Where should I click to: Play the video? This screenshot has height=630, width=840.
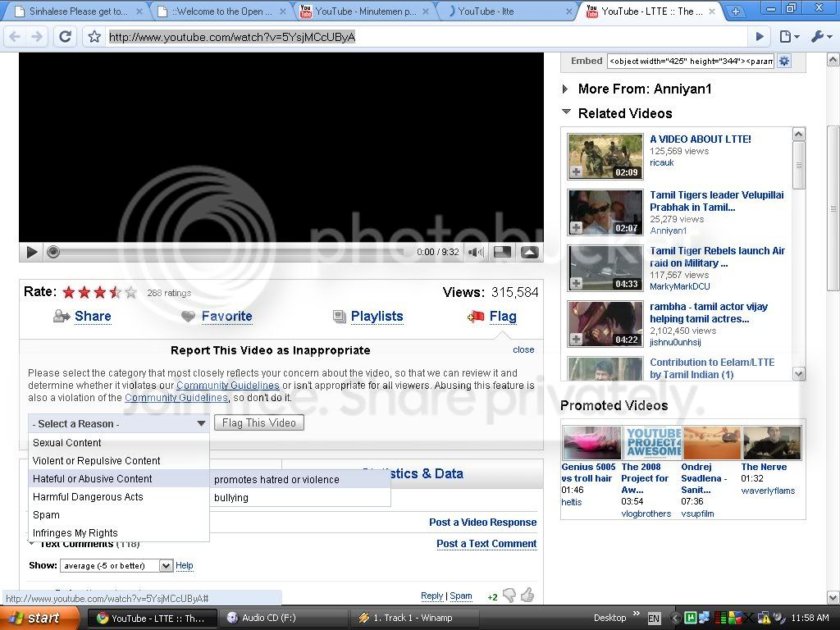[x=32, y=252]
